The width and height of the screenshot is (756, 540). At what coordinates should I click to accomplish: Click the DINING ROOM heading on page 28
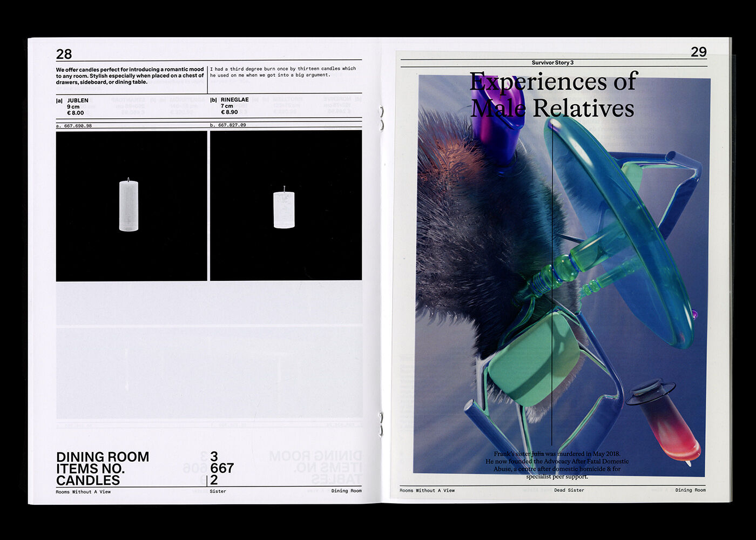tap(103, 457)
